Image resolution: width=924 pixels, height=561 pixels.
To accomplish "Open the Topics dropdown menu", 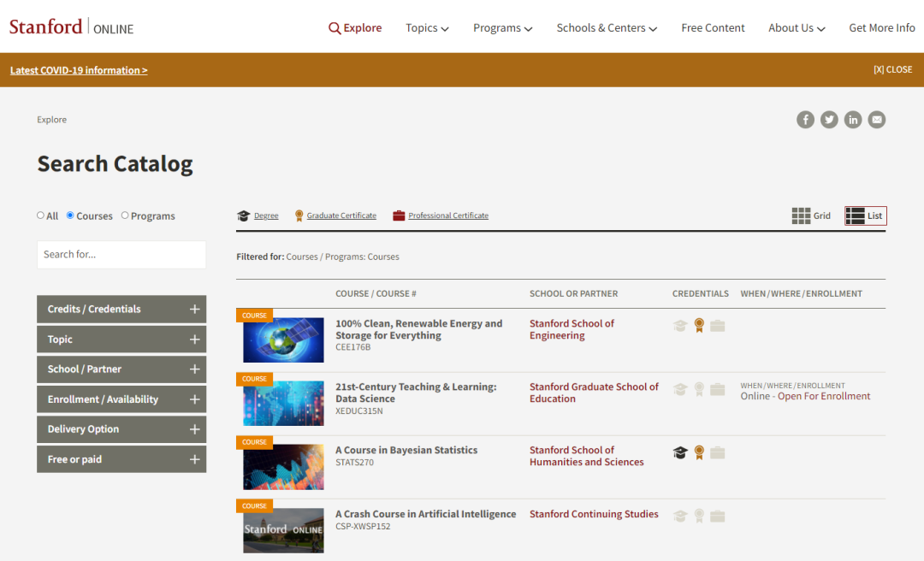I will 427,27.
